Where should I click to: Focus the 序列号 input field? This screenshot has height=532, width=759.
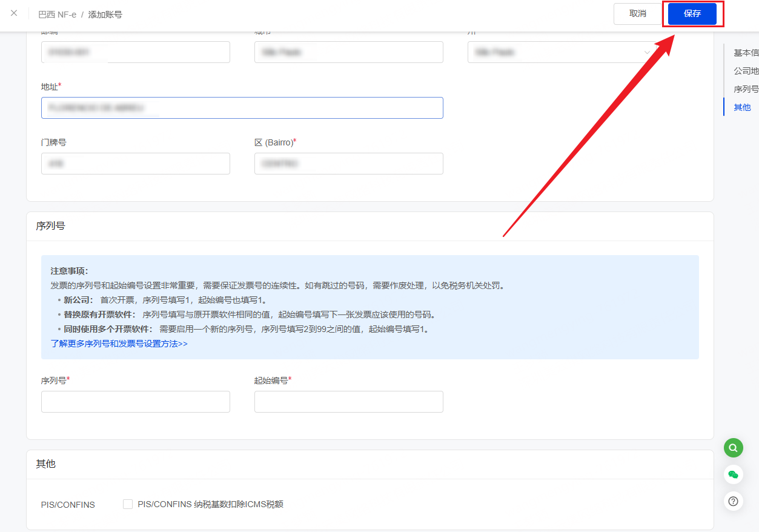136,402
